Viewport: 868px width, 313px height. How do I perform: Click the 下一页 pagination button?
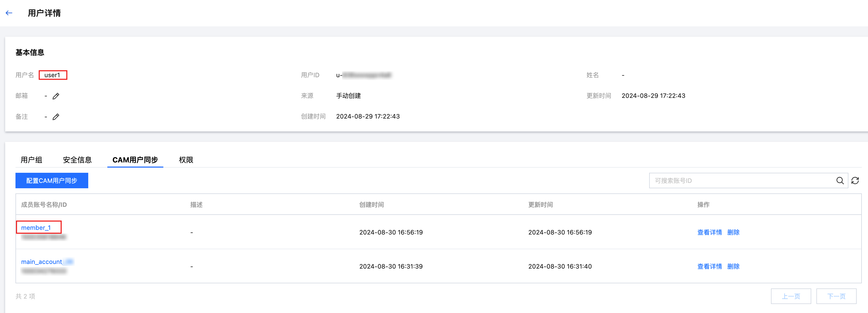point(836,296)
